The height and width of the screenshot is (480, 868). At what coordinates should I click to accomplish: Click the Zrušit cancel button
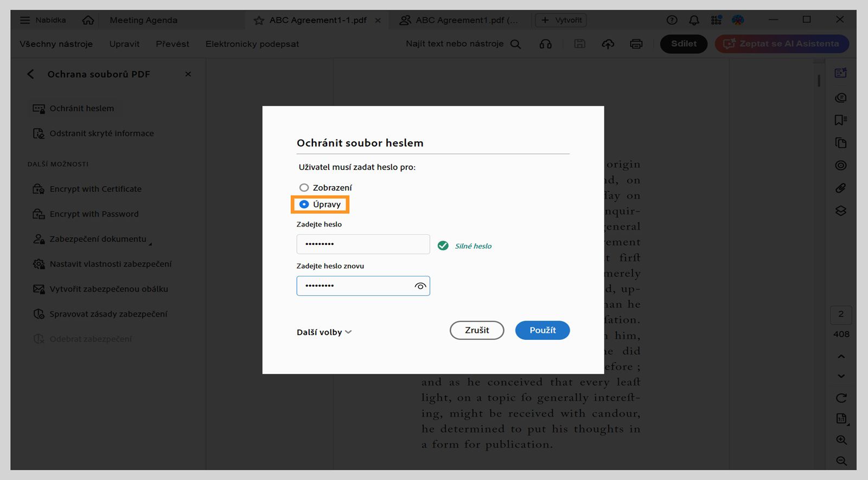coord(477,330)
